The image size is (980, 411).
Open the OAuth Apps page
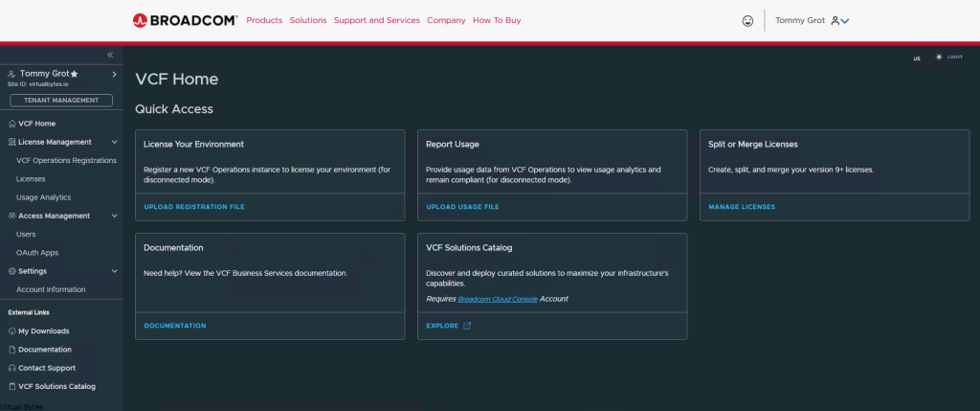pos(37,253)
